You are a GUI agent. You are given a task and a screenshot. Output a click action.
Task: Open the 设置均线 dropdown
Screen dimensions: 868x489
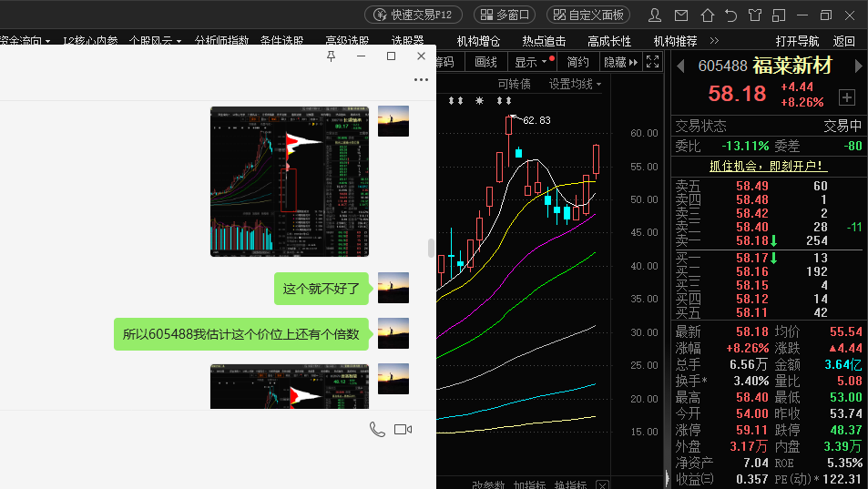coord(575,84)
